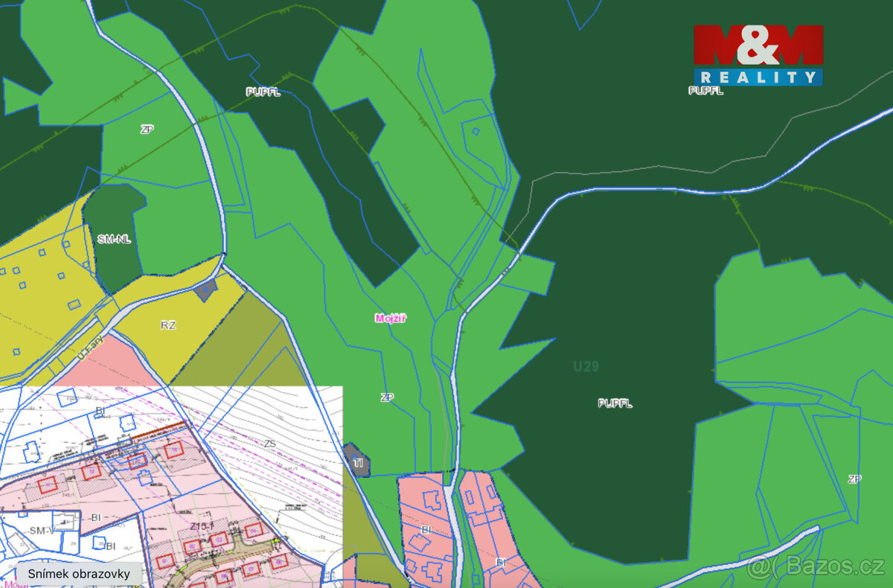Select the ZS label in the inset map
893x588 pixels.
[x=269, y=443]
